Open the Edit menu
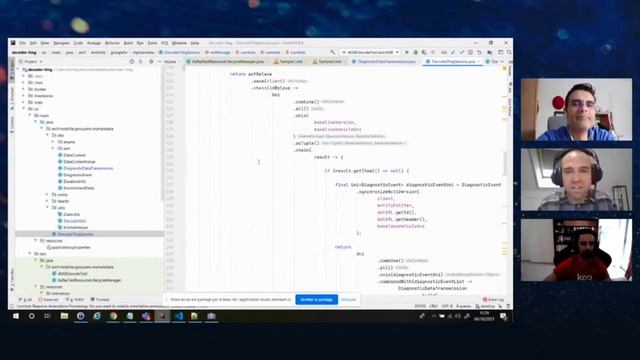 (x=33, y=43)
